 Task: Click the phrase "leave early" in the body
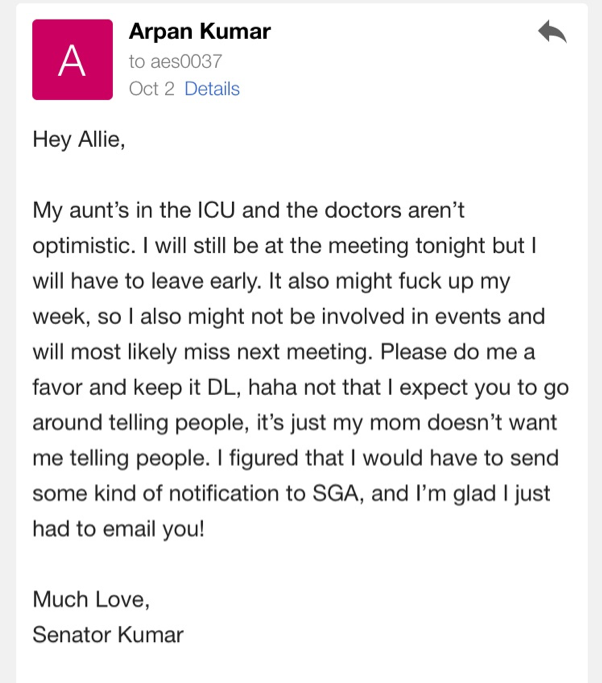[206, 281]
